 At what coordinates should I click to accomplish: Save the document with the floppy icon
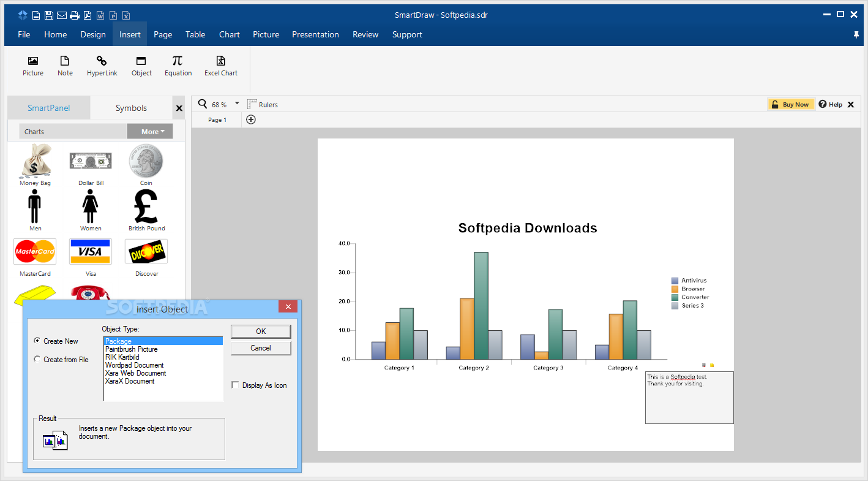click(49, 15)
